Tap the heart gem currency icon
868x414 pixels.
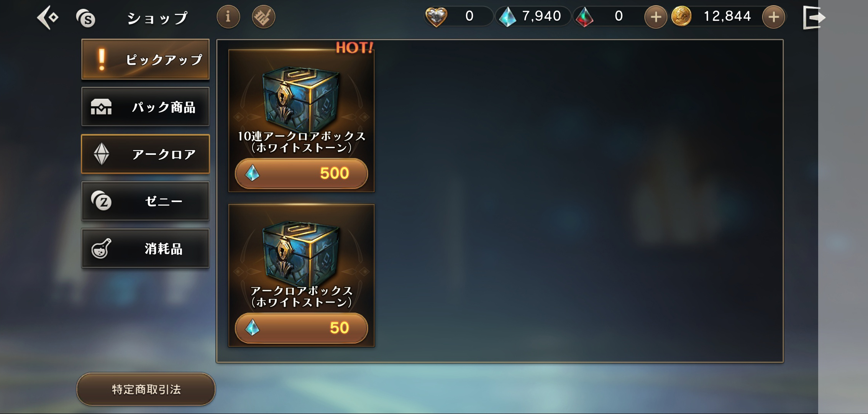pos(436,17)
